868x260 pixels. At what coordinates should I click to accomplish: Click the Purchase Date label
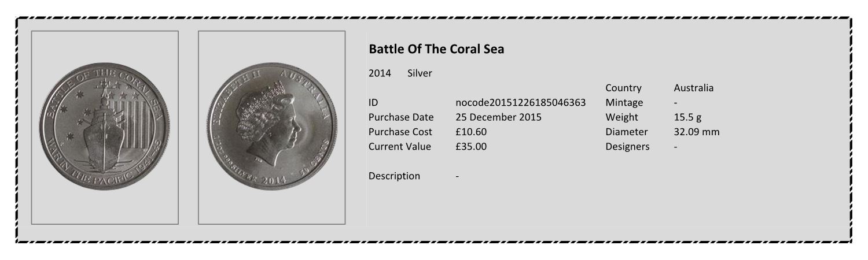coord(401,117)
